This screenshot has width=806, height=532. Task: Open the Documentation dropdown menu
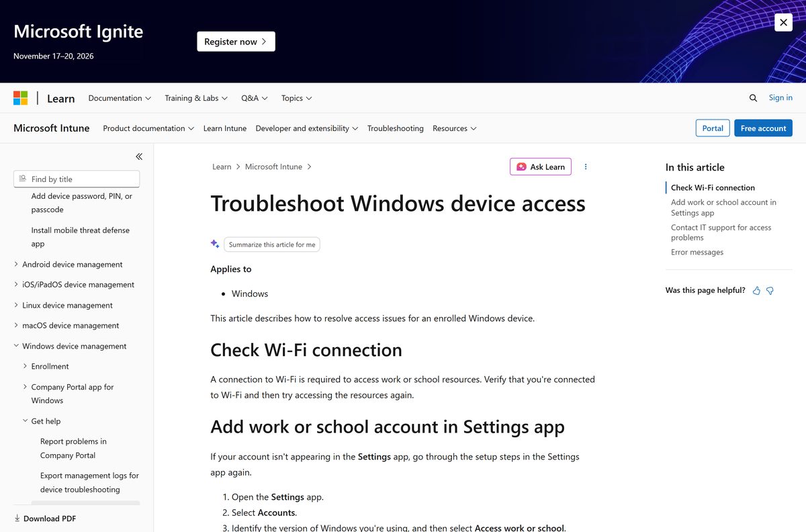click(x=120, y=98)
